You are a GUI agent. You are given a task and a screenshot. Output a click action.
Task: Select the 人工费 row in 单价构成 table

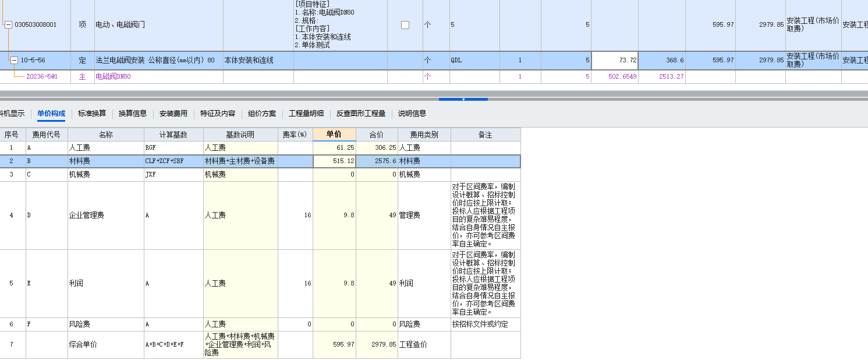click(175, 147)
